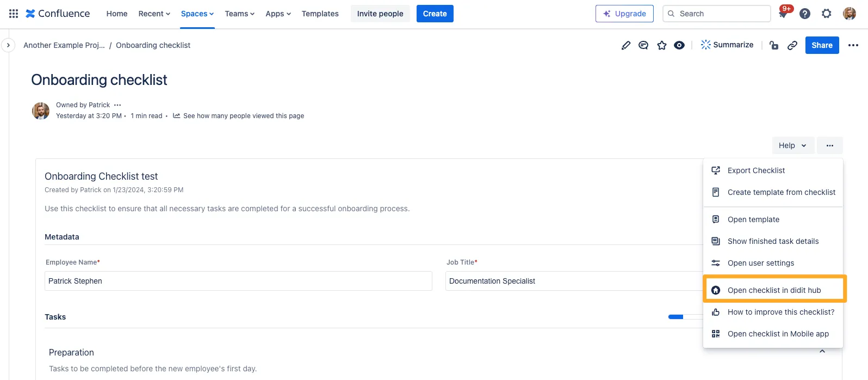Select Open checklist in didit hub
The image size is (868, 380).
point(774,290)
